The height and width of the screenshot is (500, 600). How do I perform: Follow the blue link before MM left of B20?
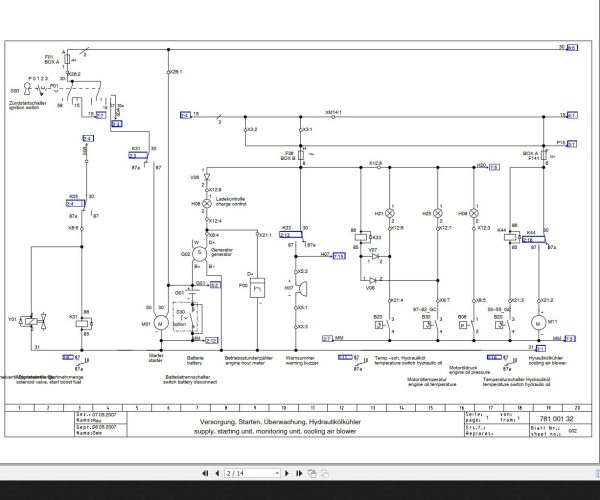coord(328,339)
